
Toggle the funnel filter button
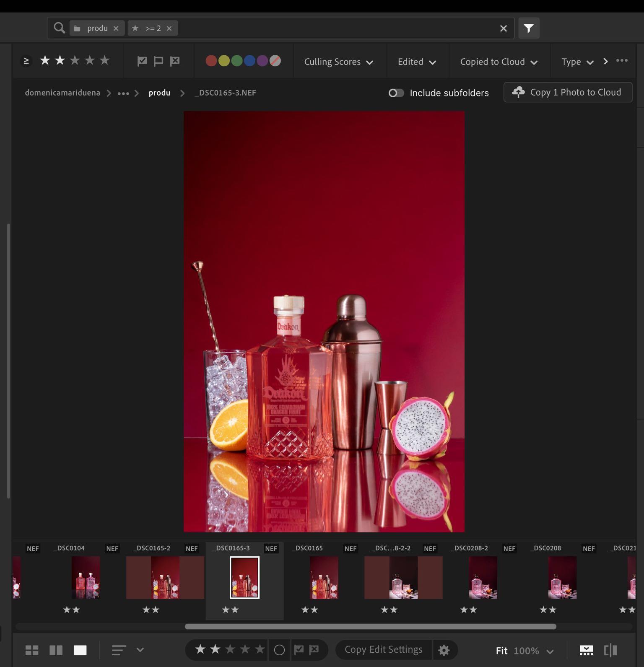click(x=529, y=28)
